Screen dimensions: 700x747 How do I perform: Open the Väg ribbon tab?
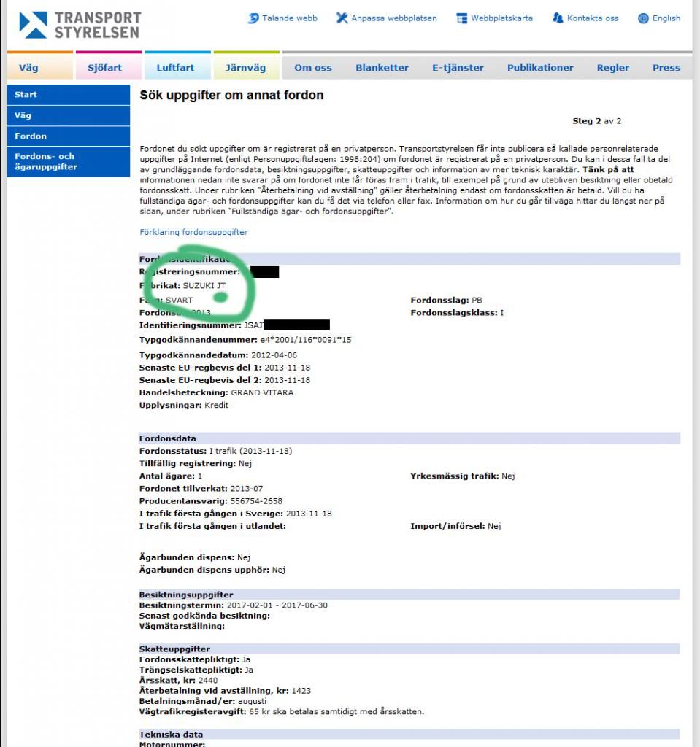[x=29, y=66]
